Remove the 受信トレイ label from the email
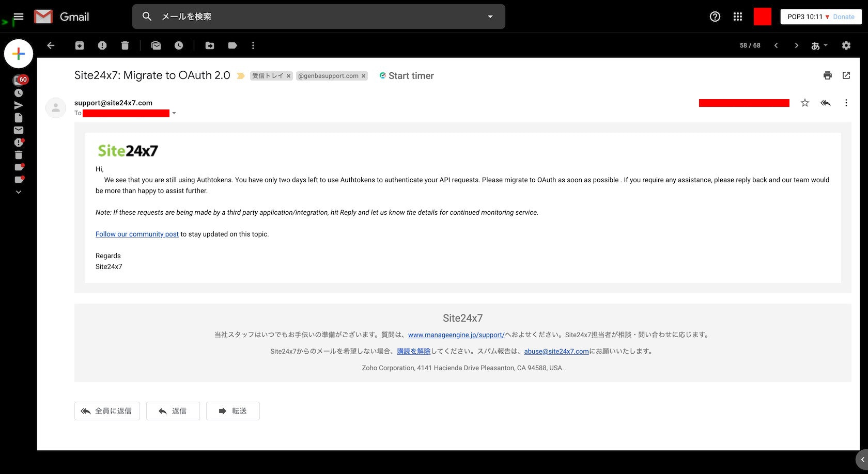This screenshot has width=868, height=474. (x=289, y=75)
